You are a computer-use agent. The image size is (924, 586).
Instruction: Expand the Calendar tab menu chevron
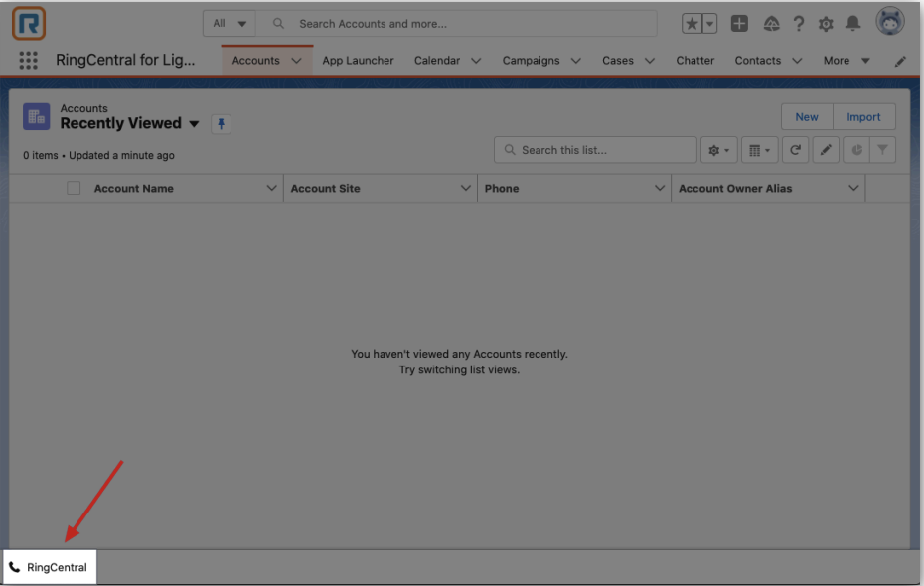(476, 60)
